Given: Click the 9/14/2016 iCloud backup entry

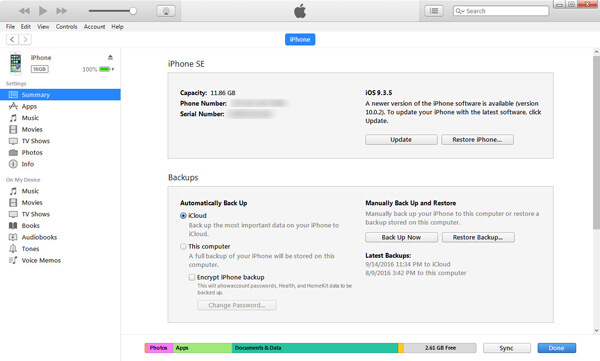Looking at the screenshot, I should tap(408, 264).
